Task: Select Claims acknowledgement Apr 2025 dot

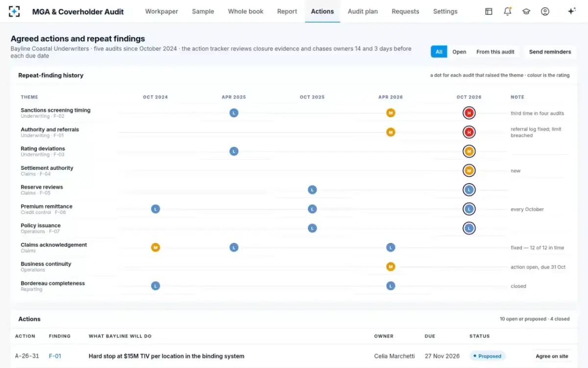Action: (x=234, y=247)
